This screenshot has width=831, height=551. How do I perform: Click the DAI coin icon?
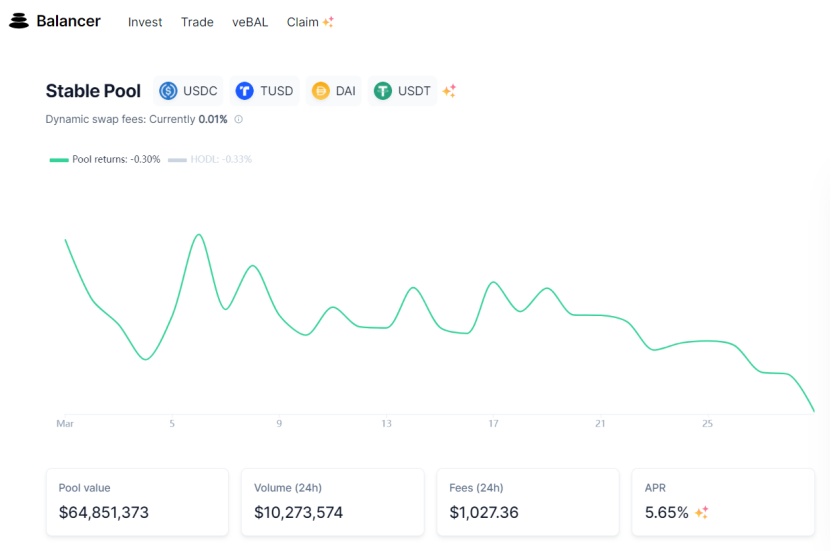[x=321, y=91]
